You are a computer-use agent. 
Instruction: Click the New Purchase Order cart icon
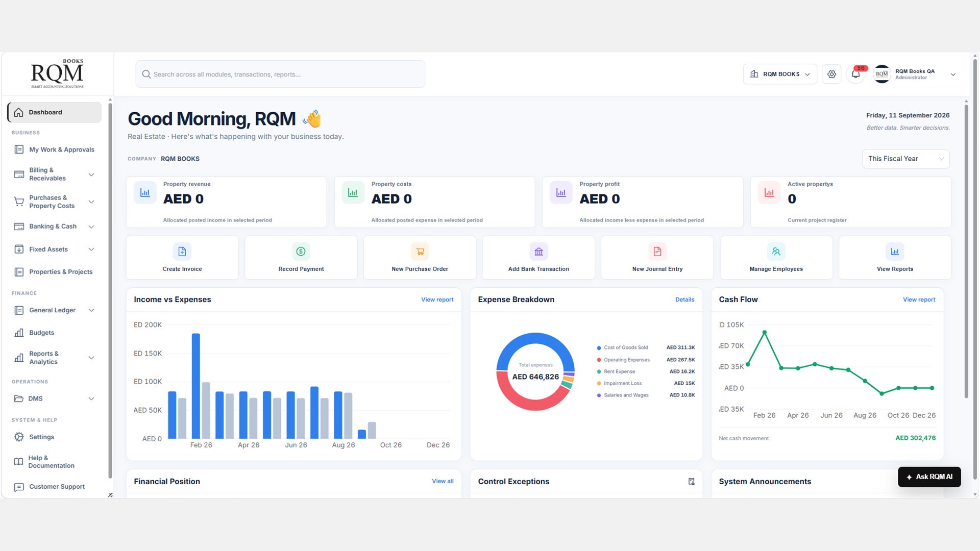point(420,252)
